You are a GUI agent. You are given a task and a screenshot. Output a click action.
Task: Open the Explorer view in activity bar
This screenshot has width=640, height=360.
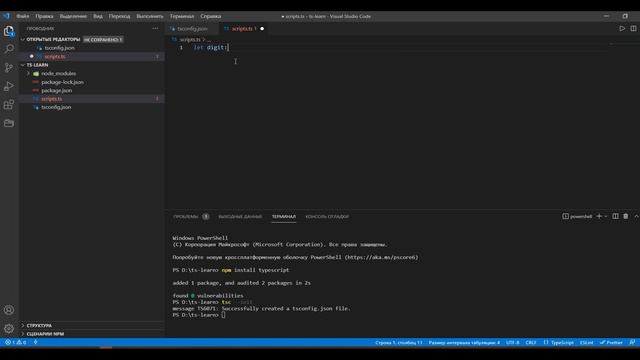[9, 31]
